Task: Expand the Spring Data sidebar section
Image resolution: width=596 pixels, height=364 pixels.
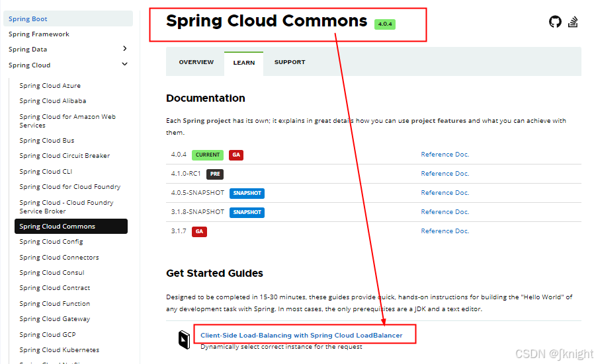Action: [x=124, y=49]
